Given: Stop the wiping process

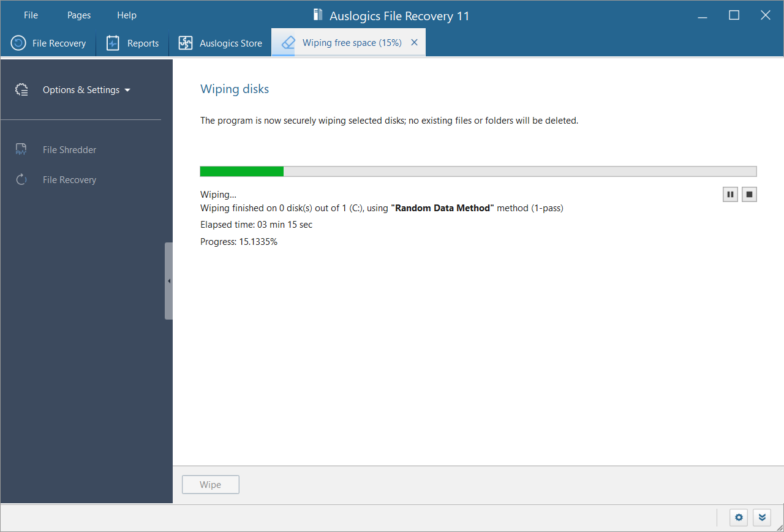Looking at the screenshot, I should [x=750, y=195].
